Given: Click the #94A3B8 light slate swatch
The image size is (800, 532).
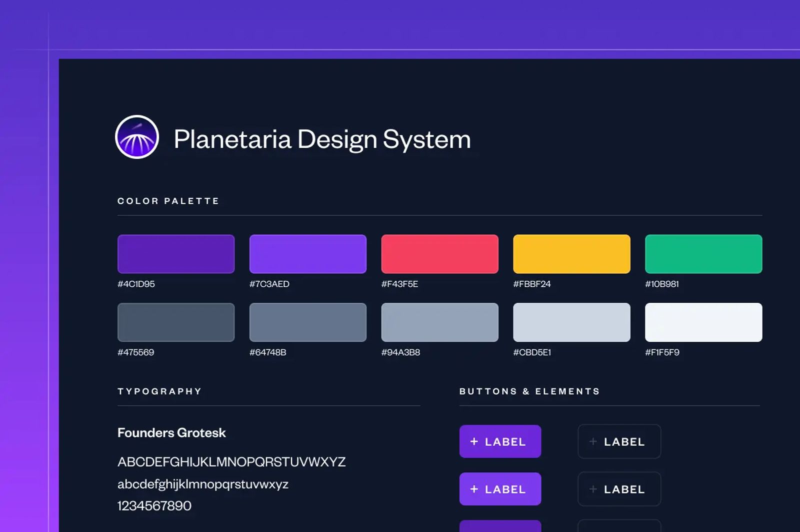Looking at the screenshot, I should 439,322.
